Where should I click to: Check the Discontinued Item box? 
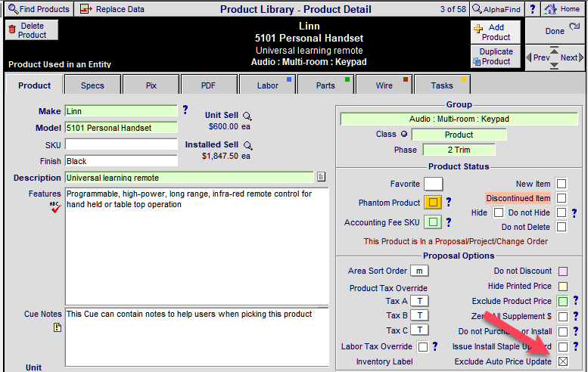click(x=562, y=198)
